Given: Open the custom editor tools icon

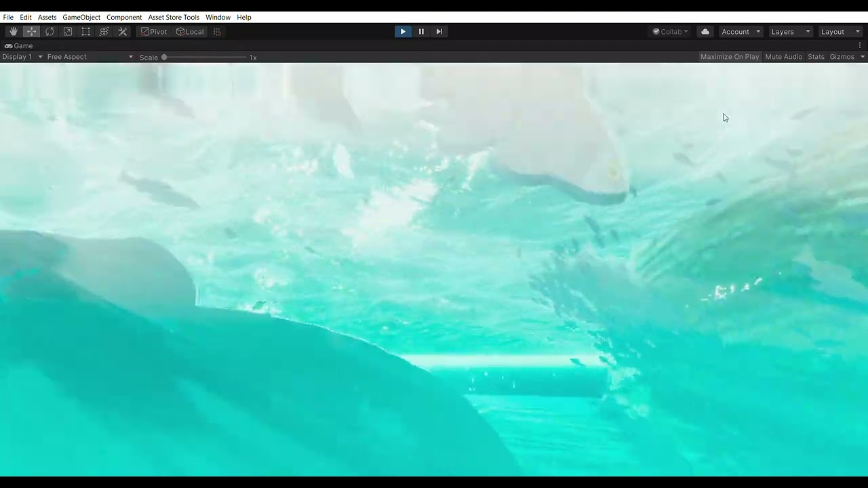Looking at the screenshot, I should pyautogui.click(x=123, y=32).
